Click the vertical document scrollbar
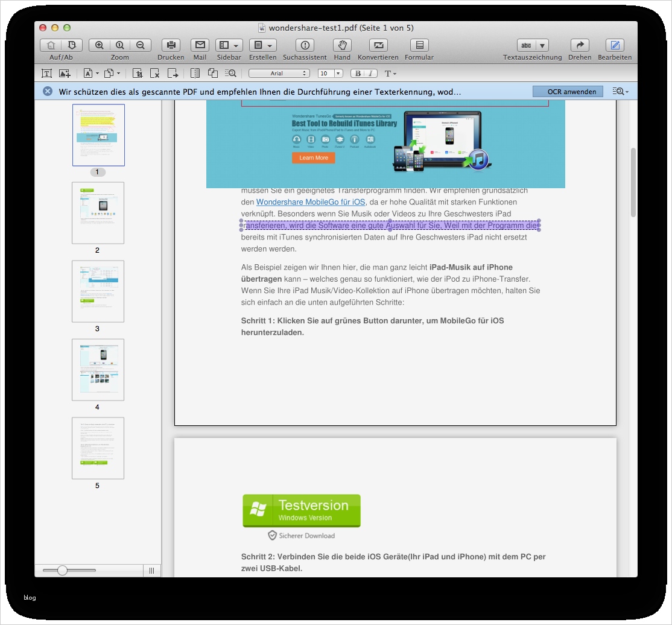 pos(633,182)
